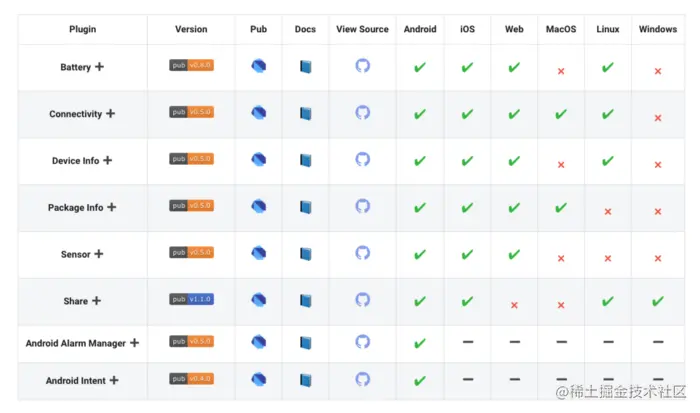700x413 pixels.
Task: Open Device Info GitHub source icon
Action: coord(362,160)
